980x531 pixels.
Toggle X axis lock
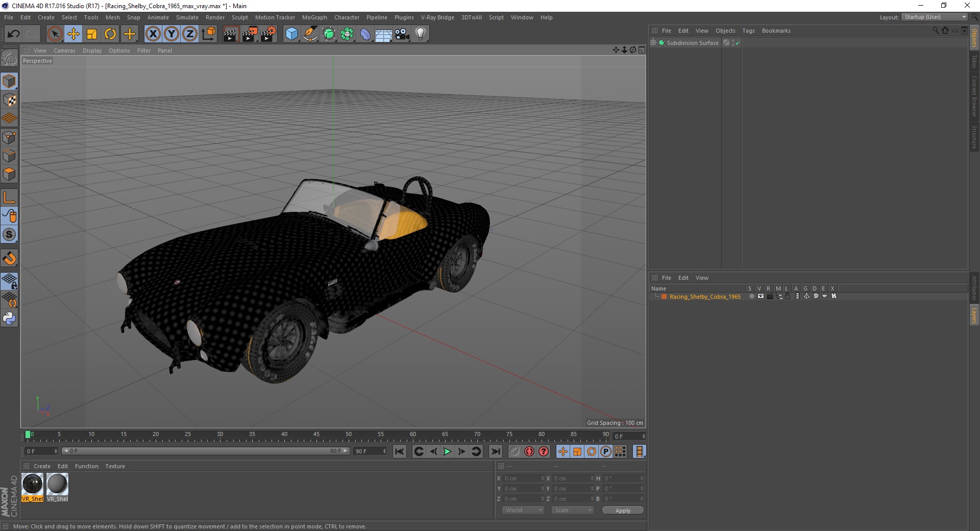tap(153, 34)
